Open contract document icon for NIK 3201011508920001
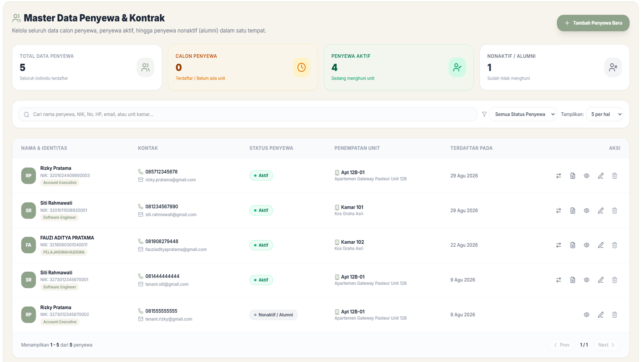Image resolution: width=644 pixels, height=362 pixels. pos(573,210)
